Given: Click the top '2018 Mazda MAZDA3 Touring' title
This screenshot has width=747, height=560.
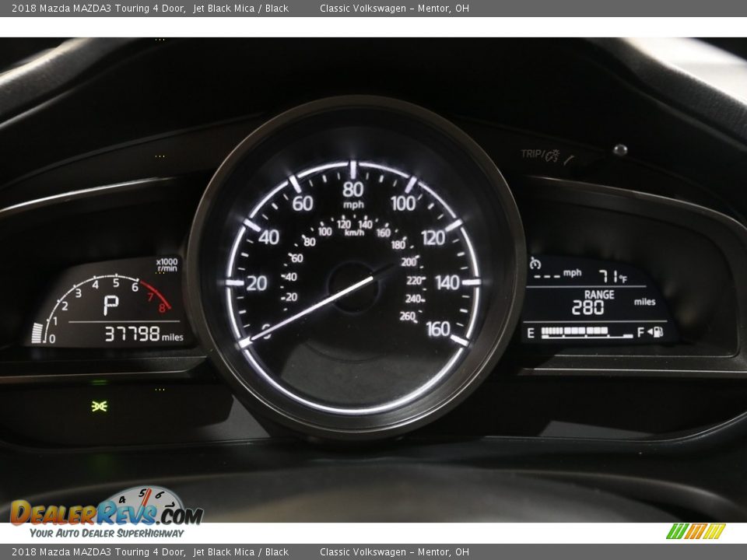Looking at the screenshot, I should (98, 8).
